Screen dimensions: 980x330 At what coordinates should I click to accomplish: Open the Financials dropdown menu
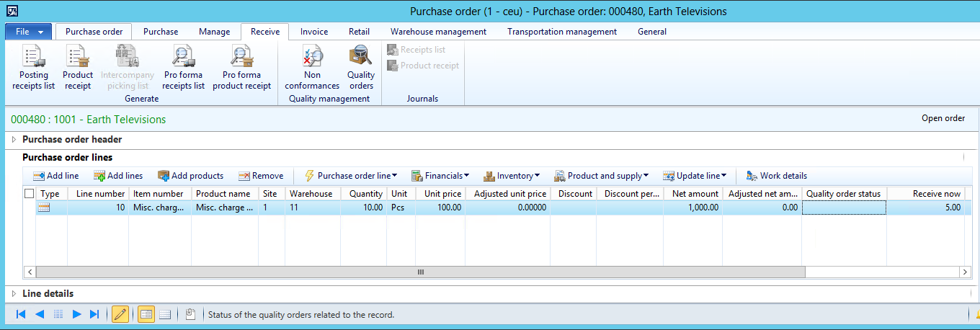click(x=440, y=176)
